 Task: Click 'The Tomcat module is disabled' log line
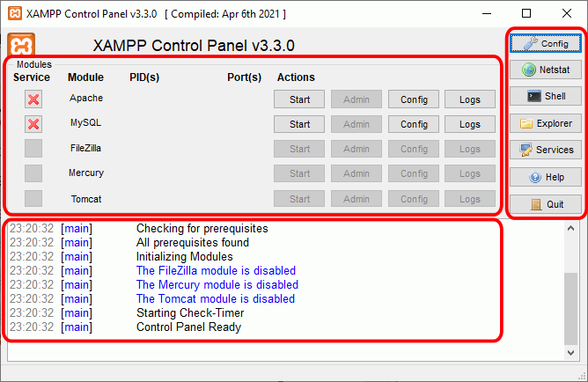coord(216,298)
